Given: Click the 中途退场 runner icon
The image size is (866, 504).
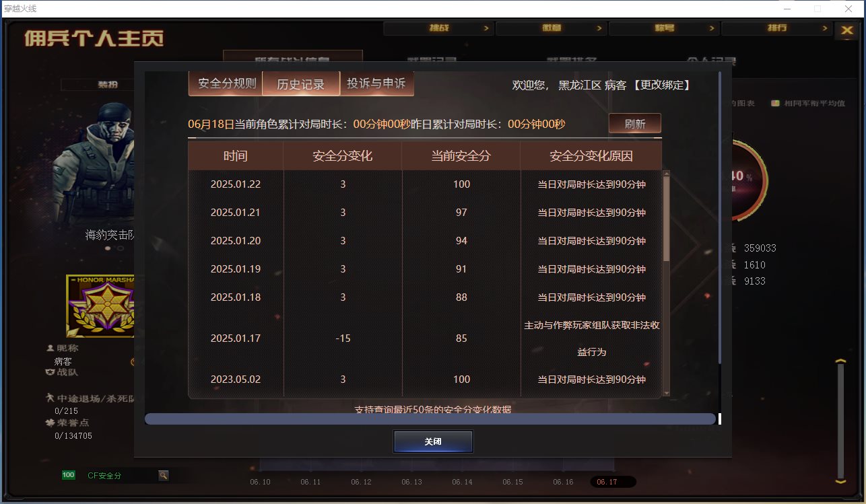Looking at the screenshot, I should pyautogui.click(x=50, y=398).
